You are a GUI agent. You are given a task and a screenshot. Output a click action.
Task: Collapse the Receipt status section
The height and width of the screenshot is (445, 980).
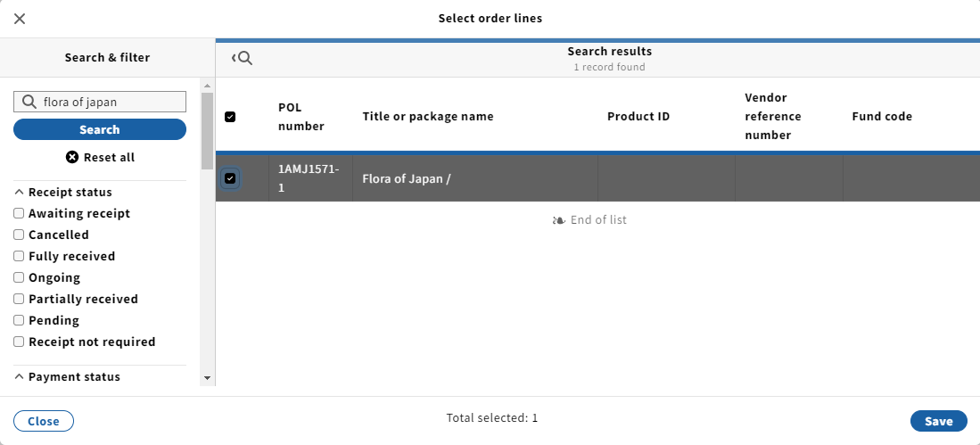63,192
